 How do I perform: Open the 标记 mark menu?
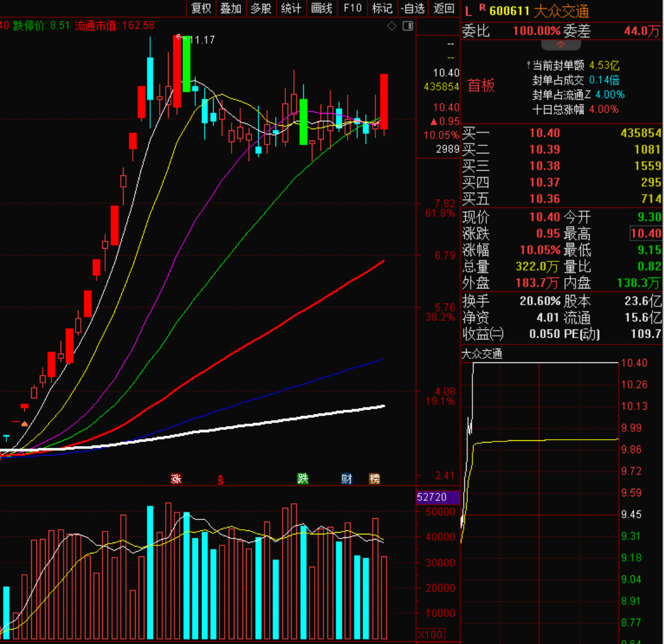pyautogui.click(x=382, y=8)
